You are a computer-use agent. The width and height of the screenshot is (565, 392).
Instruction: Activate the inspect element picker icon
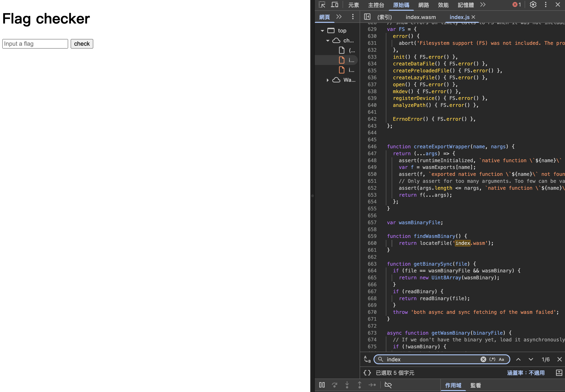pos(322,5)
